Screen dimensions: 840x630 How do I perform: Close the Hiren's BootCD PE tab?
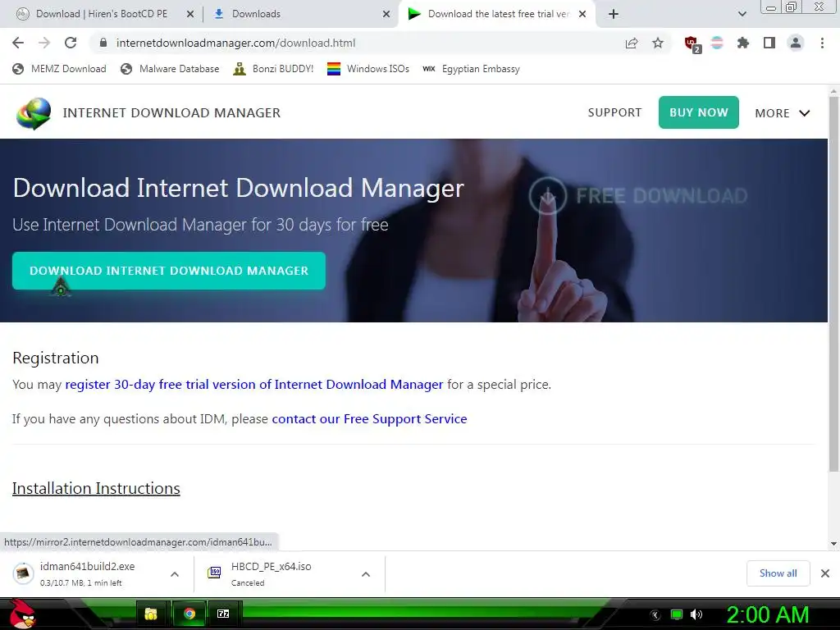click(x=190, y=15)
